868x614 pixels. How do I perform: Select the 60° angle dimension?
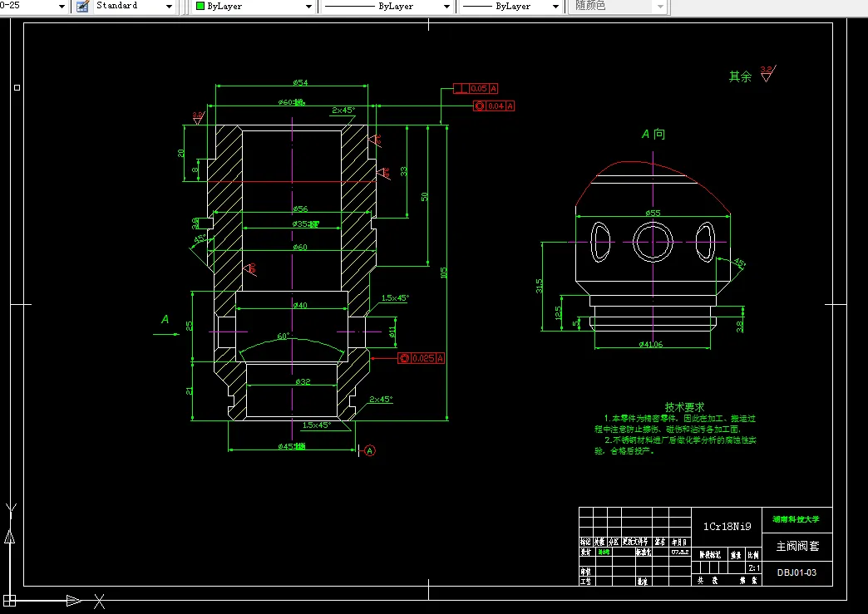coord(283,336)
